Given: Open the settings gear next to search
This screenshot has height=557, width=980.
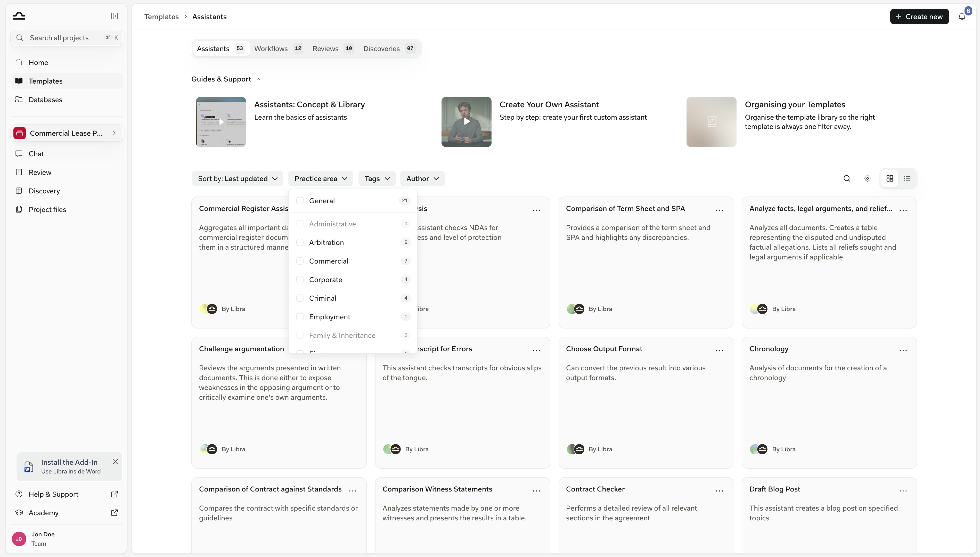Looking at the screenshot, I should pyautogui.click(x=868, y=179).
